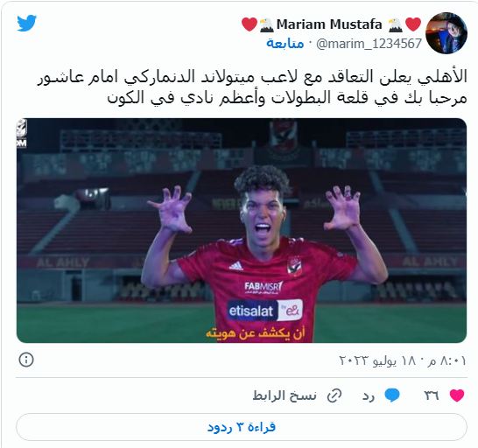Click the eagle emoji left of Mariam's name
Viewport: 478px width, 448px height.
tap(267, 25)
